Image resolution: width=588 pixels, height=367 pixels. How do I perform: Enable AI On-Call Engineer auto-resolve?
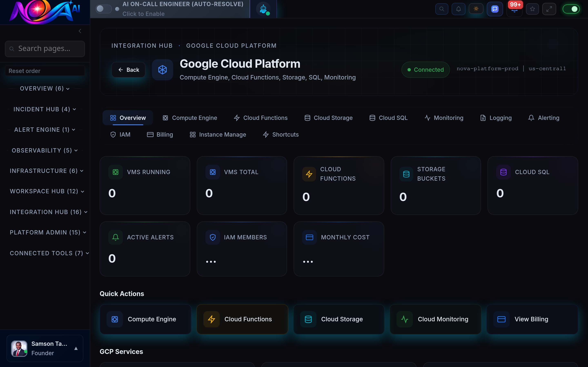point(103,9)
